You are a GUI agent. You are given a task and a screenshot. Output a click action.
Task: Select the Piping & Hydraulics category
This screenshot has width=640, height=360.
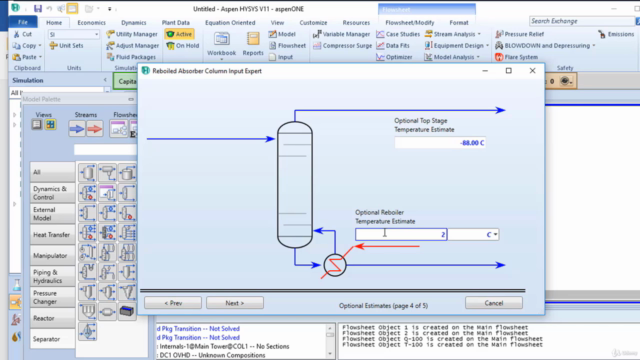pos(52,276)
